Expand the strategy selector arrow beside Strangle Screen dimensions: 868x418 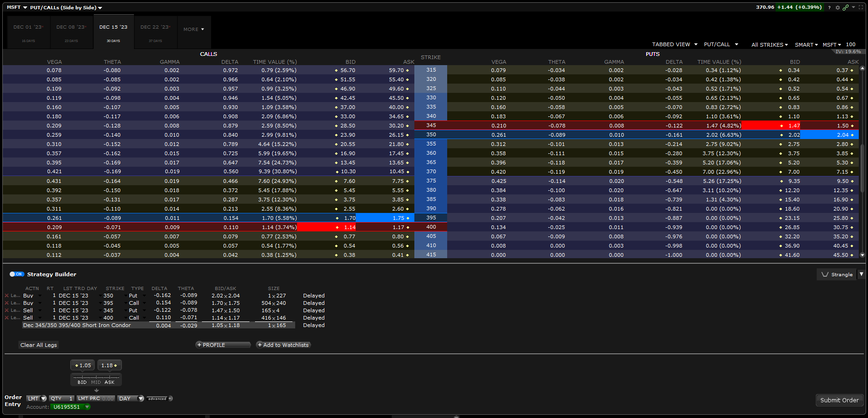click(861, 274)
